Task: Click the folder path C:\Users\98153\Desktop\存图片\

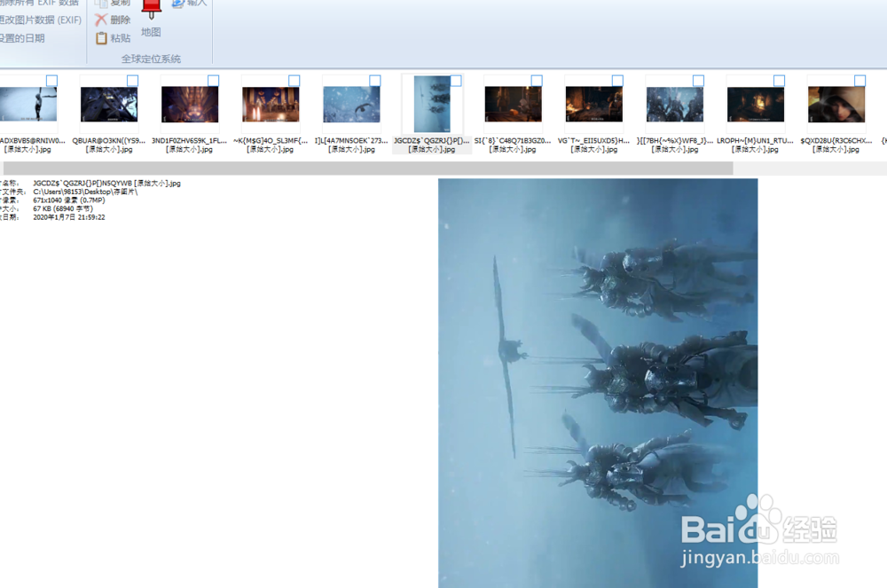Action: 85,192
